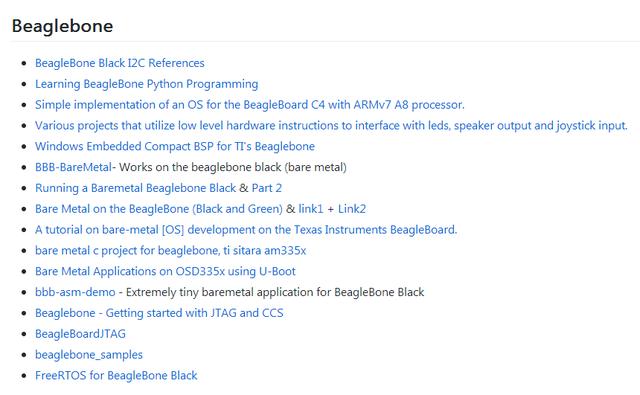The image size is (640, 395).
Task: Open the Texas Instruments BeagleBoard tutorial link
Action: [246, 230]
